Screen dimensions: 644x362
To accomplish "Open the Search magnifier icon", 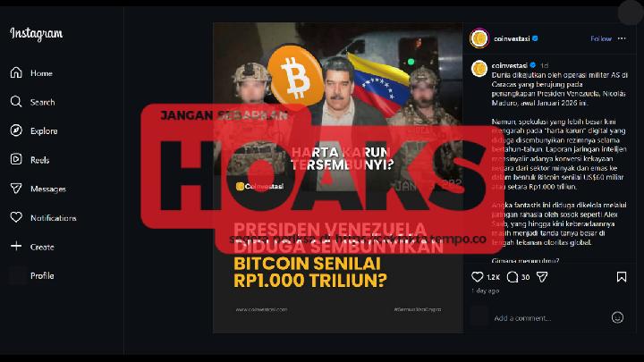I will tap(16, 102).
